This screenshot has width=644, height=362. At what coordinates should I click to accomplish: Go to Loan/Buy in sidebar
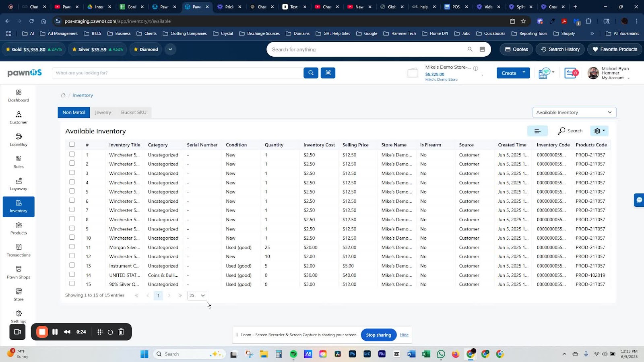(19, 140)
